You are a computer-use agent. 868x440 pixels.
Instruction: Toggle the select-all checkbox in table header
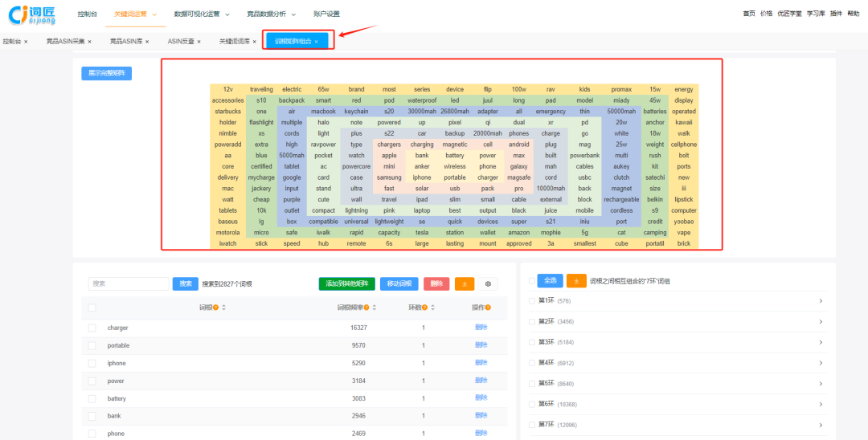(92, 308)
